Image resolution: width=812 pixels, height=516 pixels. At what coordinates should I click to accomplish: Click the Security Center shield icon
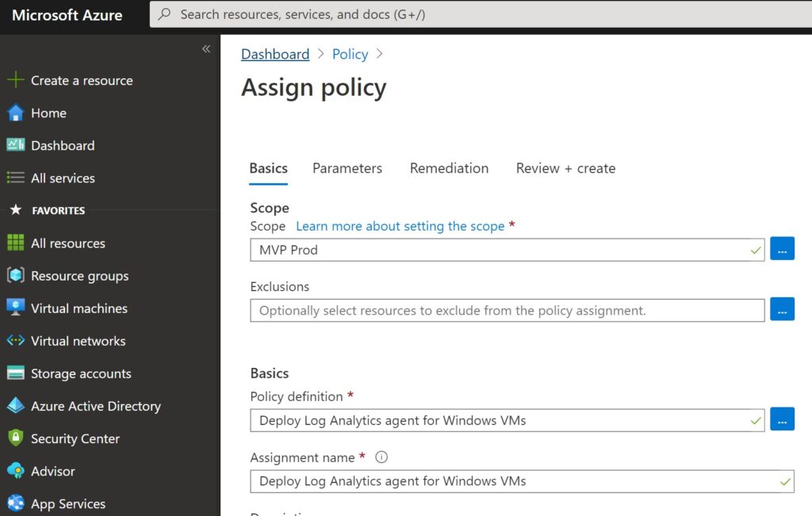coord(16,438)
